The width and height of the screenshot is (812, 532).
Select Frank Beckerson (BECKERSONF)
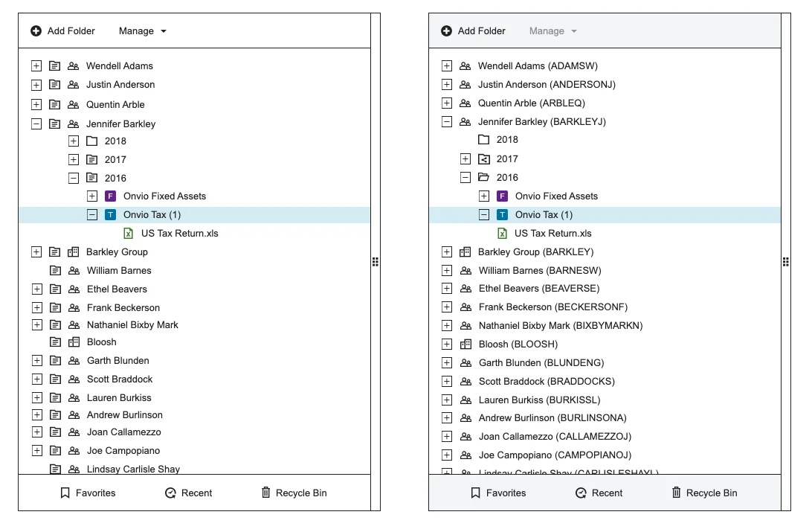553,307
